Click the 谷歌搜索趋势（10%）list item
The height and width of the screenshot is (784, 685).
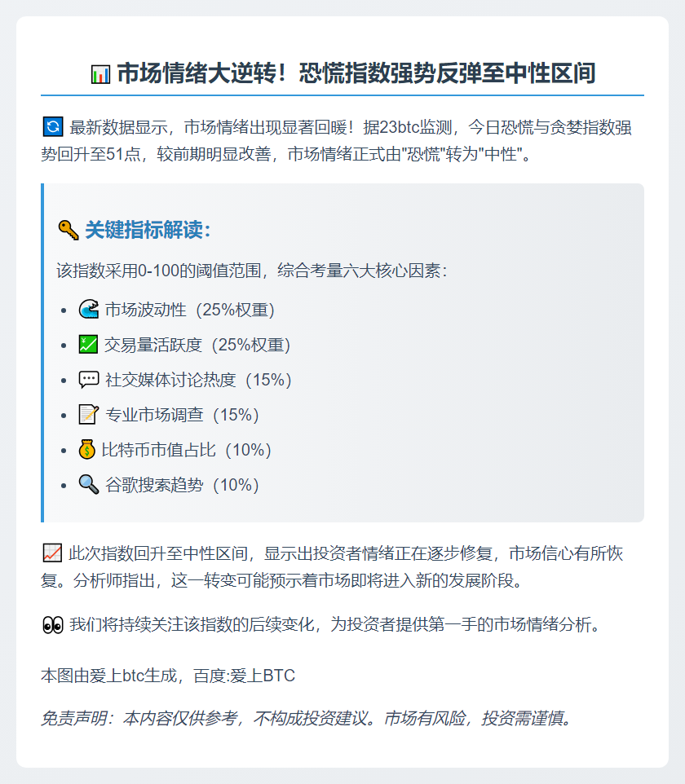point(182,485)
